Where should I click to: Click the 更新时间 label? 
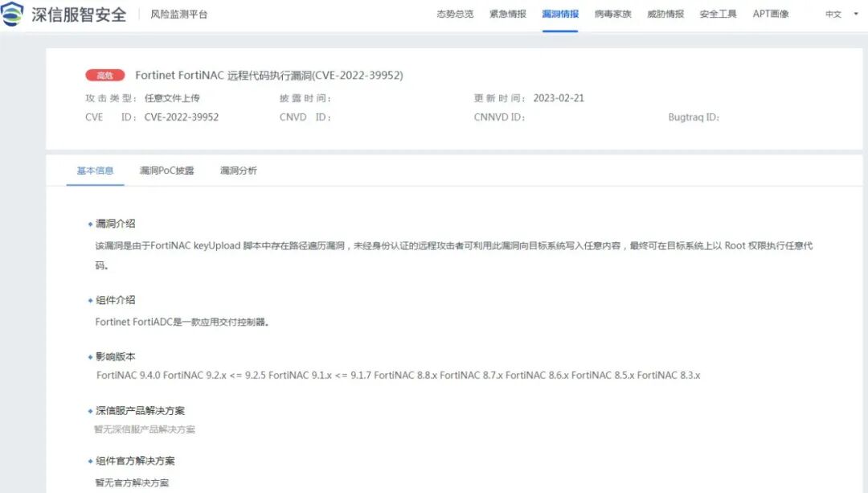click(499, 98)
